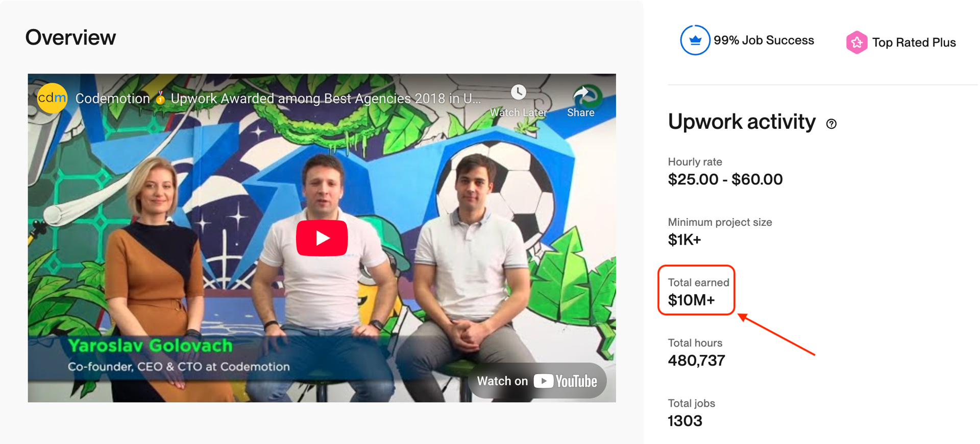
Task: Play the Codemotion YouTube video
Action: 322,238
